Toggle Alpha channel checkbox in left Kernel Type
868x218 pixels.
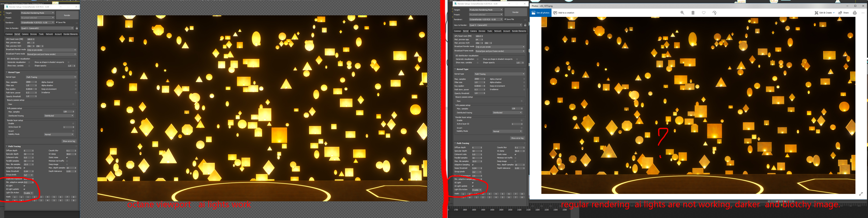point(75,82)
